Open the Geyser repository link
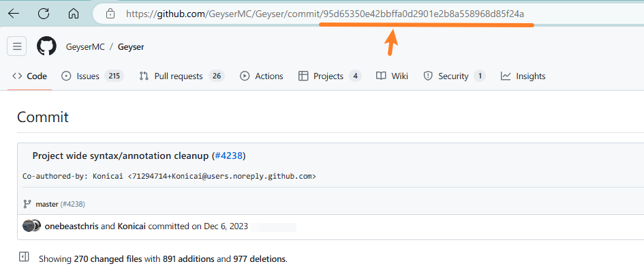644x266 pixels. [131, 47]
